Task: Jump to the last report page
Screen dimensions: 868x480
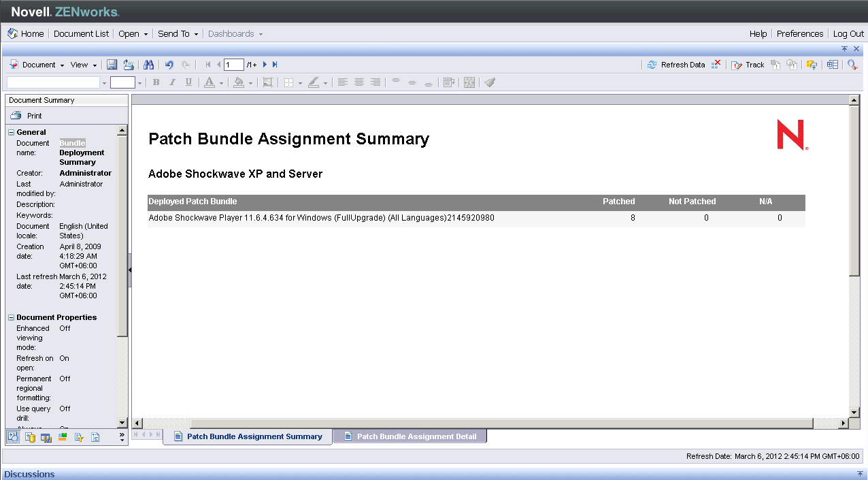Action: point(275,65)
